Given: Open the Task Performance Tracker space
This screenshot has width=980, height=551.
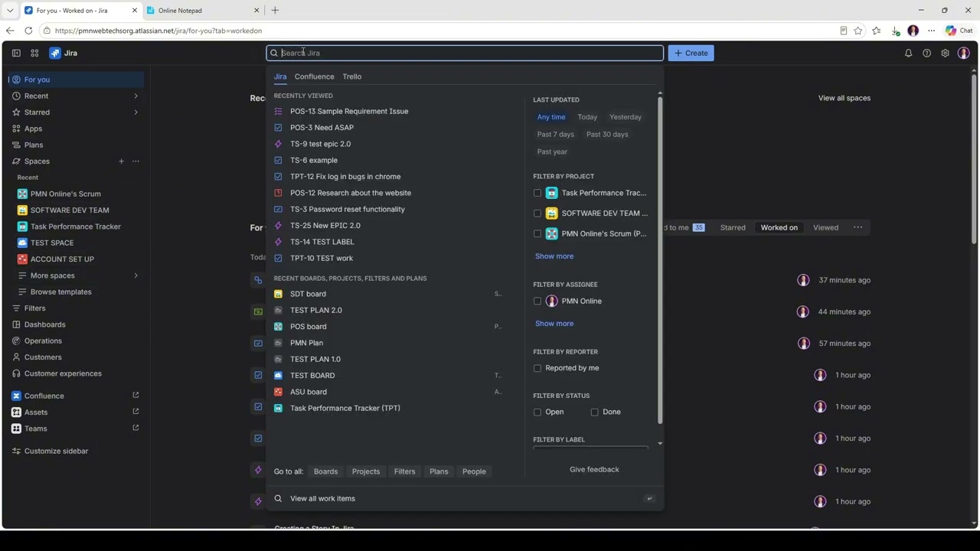Looking at the screenshot, I should pos(75,227).
